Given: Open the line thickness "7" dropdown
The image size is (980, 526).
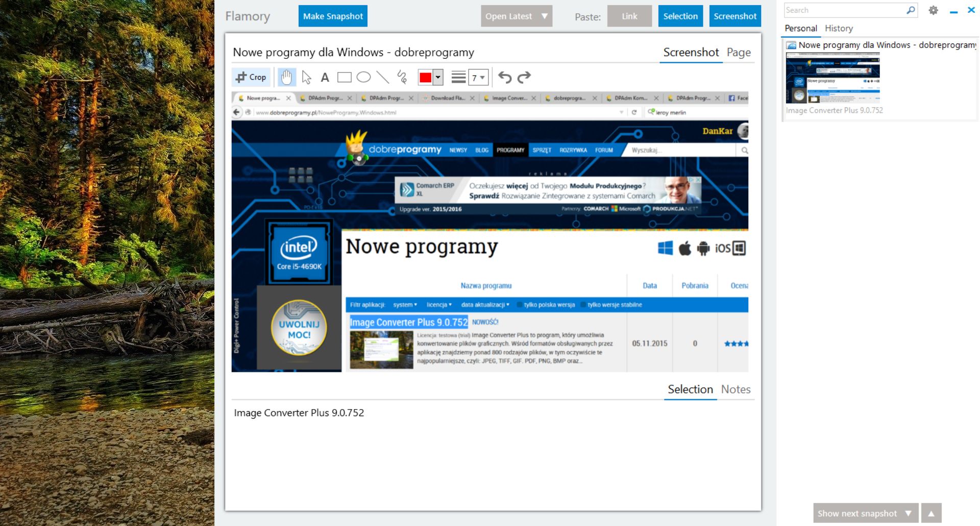Looking at the screenshot, I should click(x=478, y=77).
